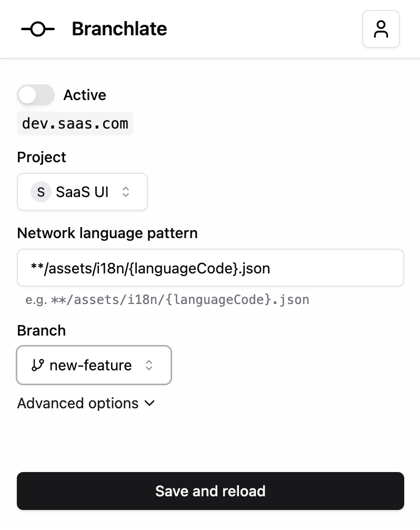Open the SaaS UI project dropdown
420x530 pixels.
(83, 192)
